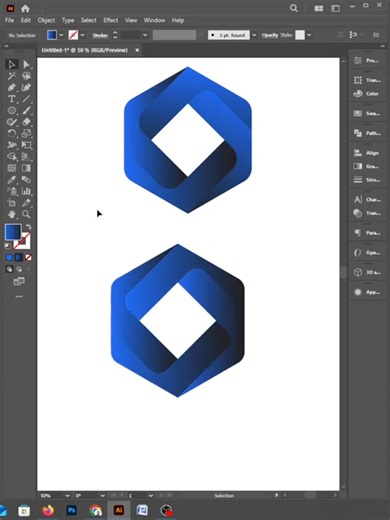Screen dimensions: 390x520
Task: Activate the Line Segment tool
Action: (26, 99)
